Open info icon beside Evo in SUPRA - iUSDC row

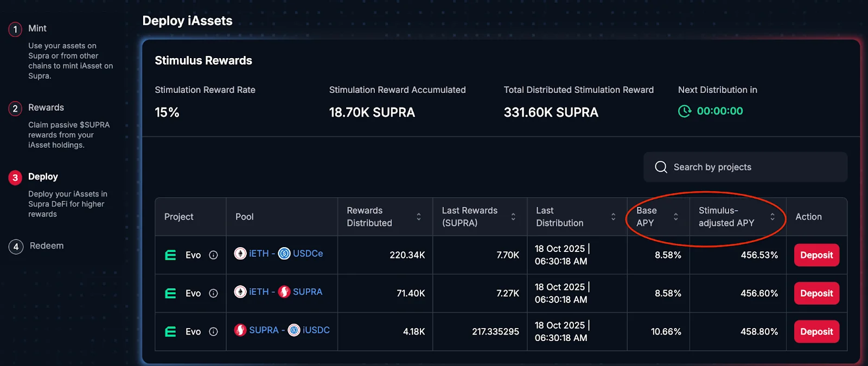(213, 332)
